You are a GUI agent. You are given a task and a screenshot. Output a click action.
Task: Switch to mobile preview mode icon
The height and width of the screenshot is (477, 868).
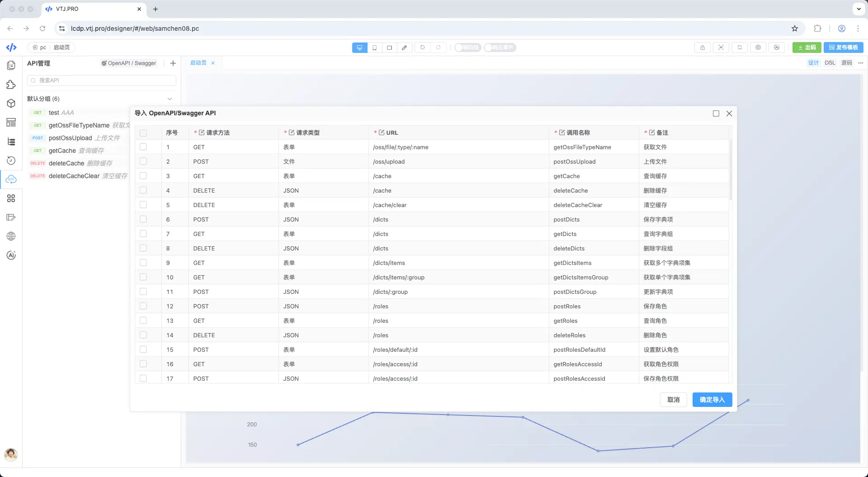(374, 47)
